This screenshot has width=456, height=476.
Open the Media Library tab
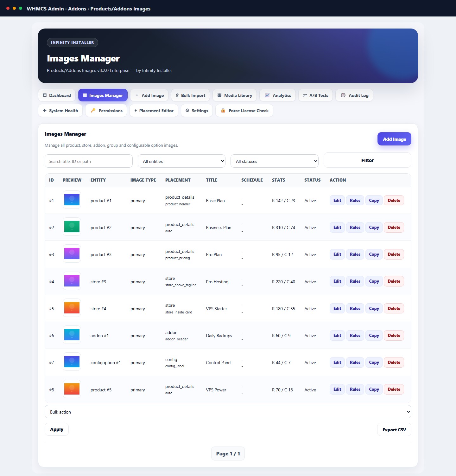point(235,95)
